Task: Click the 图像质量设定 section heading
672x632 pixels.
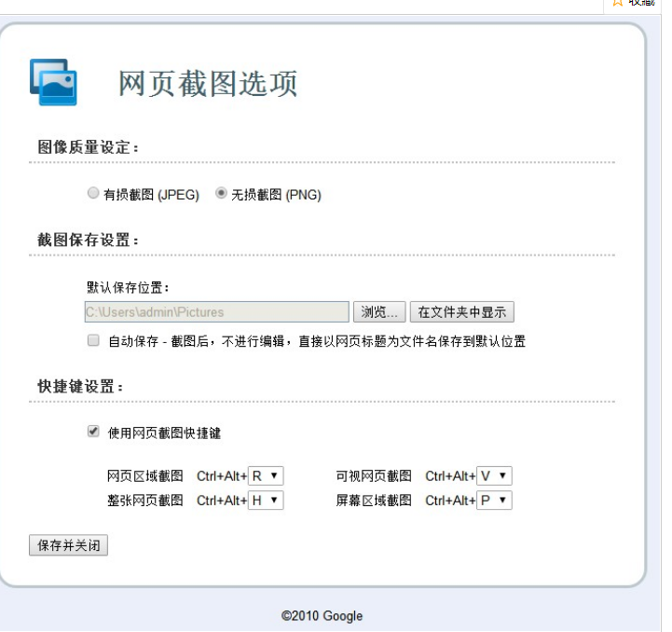Action: pos(88,147)
